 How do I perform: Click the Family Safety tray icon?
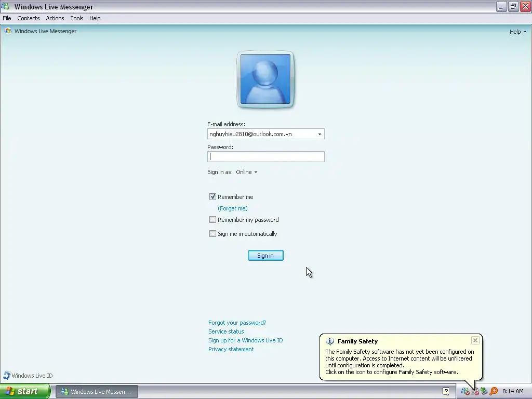(475, 392)
